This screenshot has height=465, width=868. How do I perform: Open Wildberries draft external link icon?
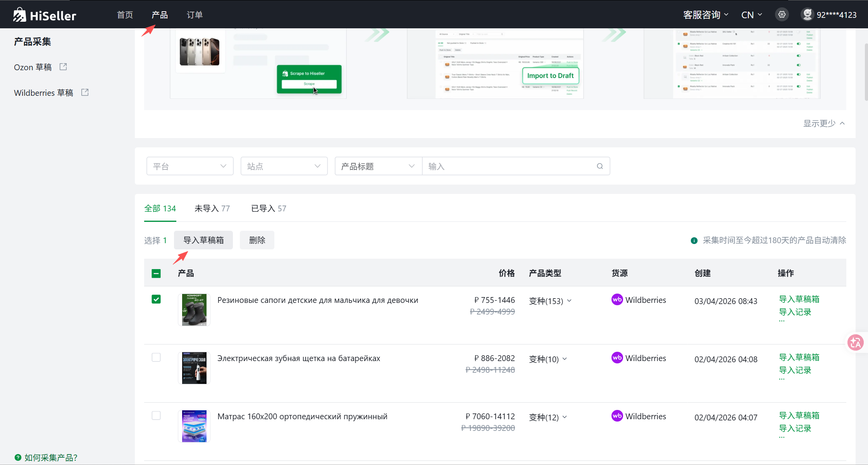(85, 92)
